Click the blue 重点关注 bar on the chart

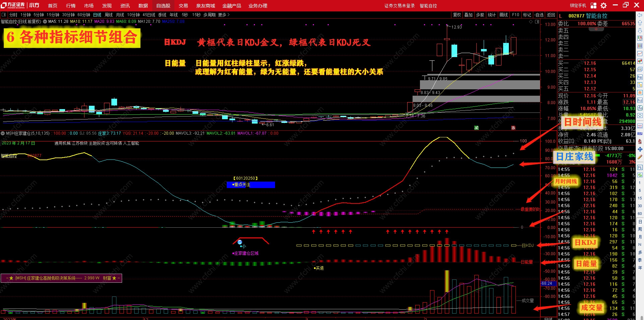click(251, 185)
